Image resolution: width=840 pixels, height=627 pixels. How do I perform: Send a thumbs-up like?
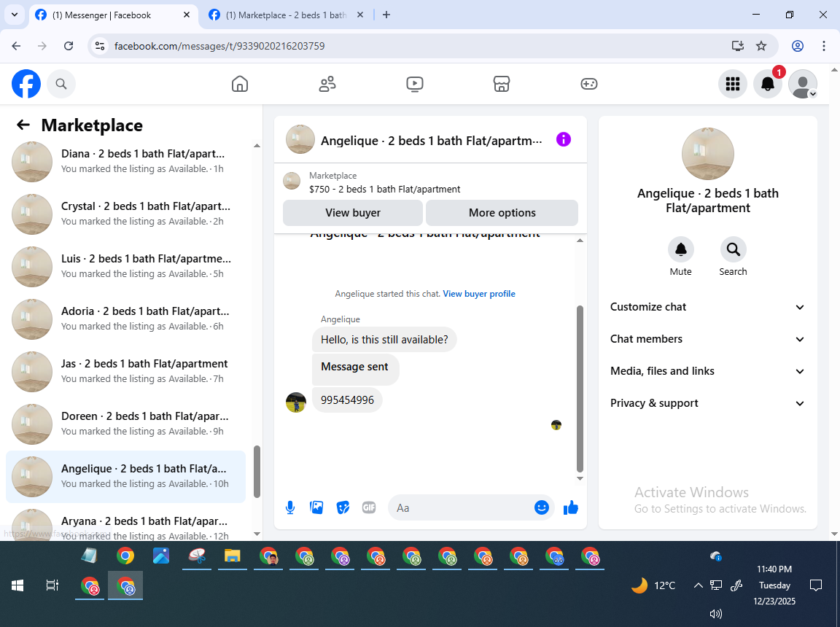point(571,507)
